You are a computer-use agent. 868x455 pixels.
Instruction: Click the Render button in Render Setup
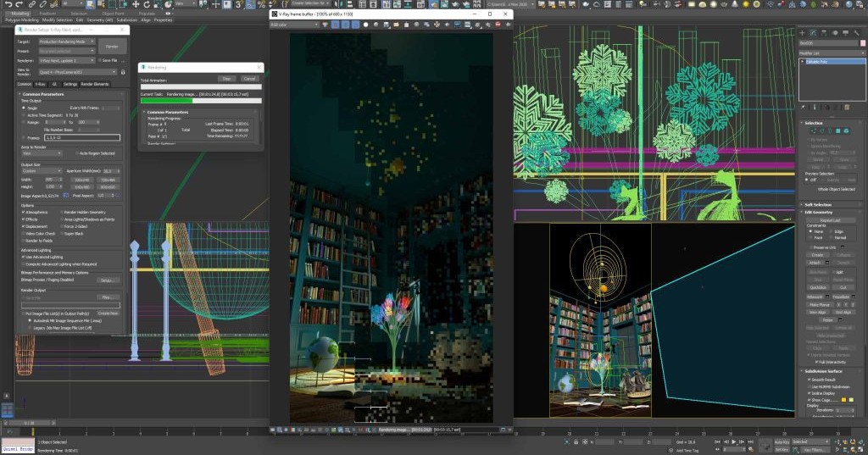[113, 47]
